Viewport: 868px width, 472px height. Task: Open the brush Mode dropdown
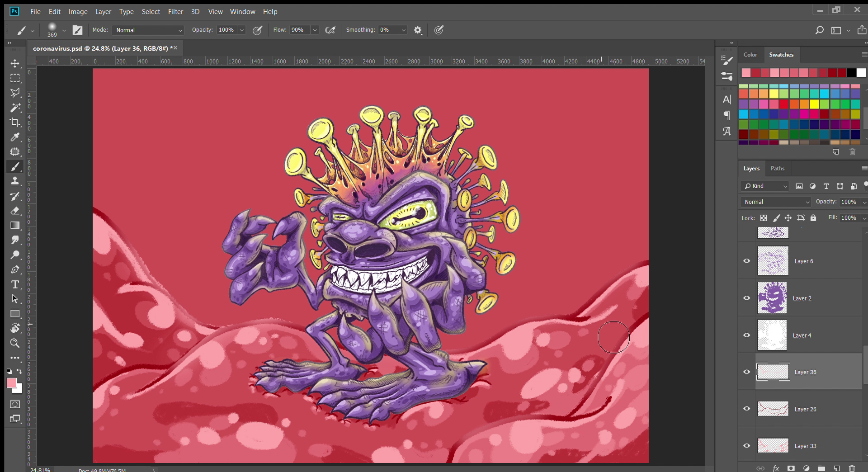click(x=148, y=30)
